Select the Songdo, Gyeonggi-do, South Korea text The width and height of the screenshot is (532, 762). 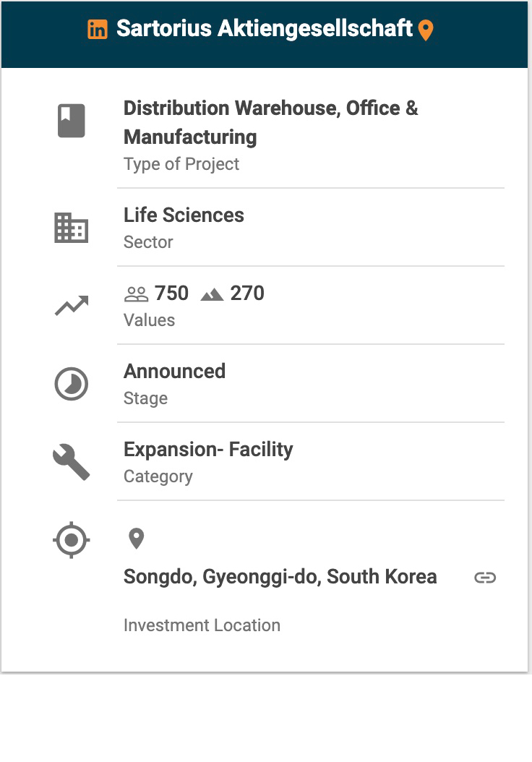click(x=280, y=577)
